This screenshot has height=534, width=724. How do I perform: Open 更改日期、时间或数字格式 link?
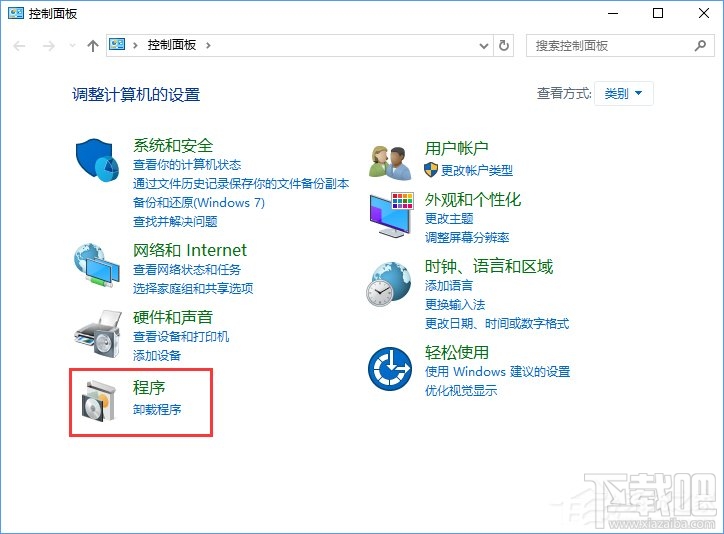(497, 324)
